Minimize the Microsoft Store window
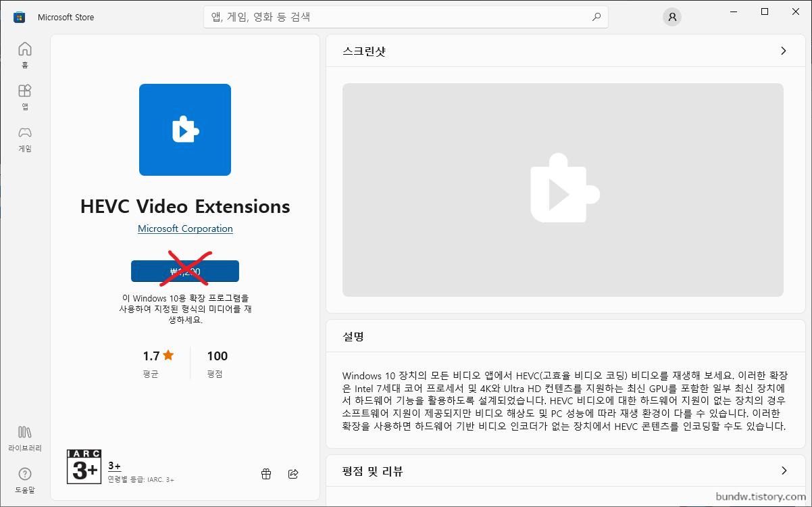The width and height of the screenshot is (812, 507). [x=734, y=11]
